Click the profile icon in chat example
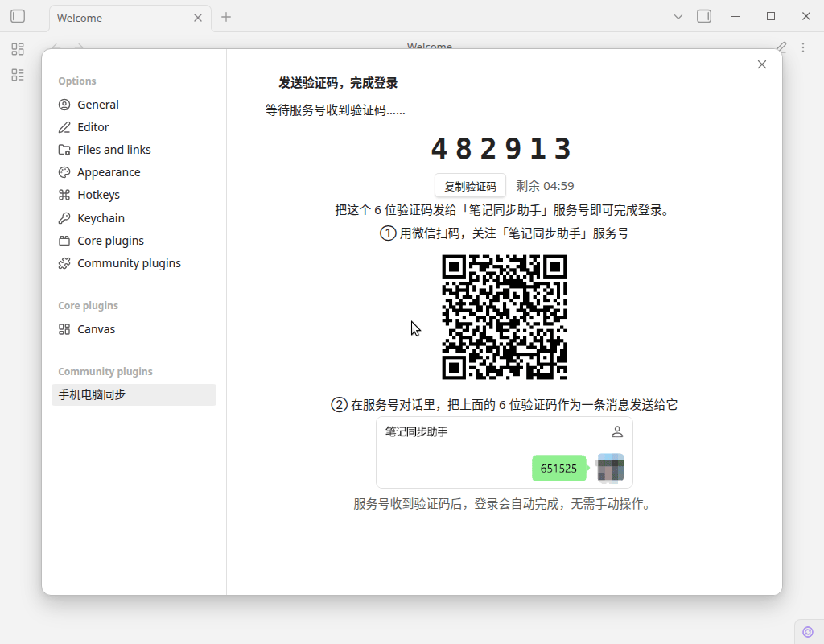 (x=617, y=431)
